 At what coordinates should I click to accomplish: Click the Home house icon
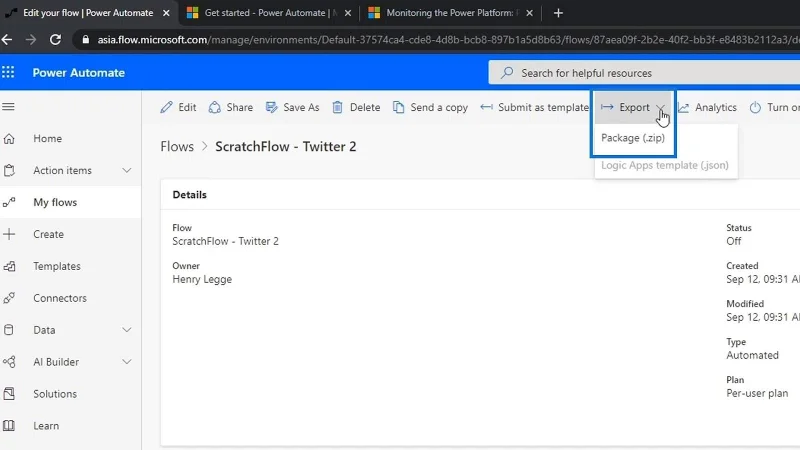[9, 138]
